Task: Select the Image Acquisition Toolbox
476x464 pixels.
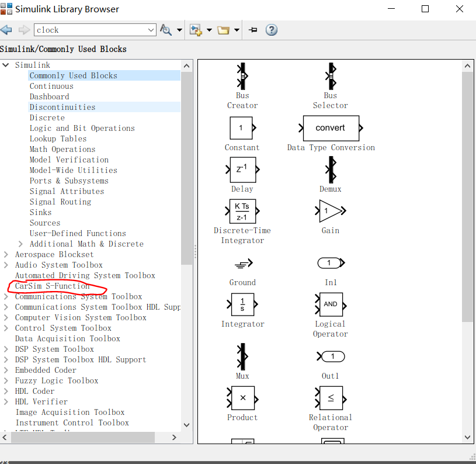Action: pos(70,413)
